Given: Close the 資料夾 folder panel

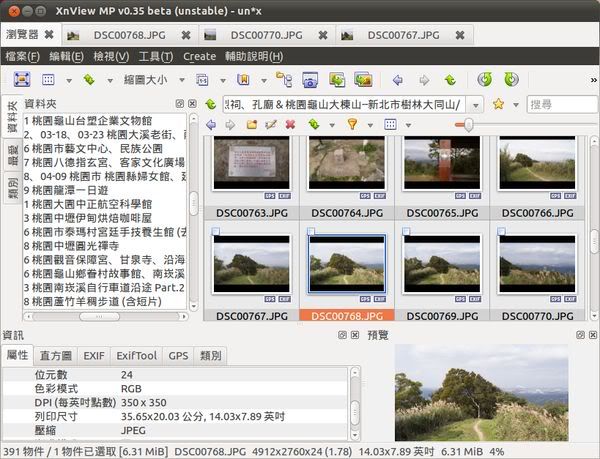Looking at the screenshot, I should tap(192, 104).
